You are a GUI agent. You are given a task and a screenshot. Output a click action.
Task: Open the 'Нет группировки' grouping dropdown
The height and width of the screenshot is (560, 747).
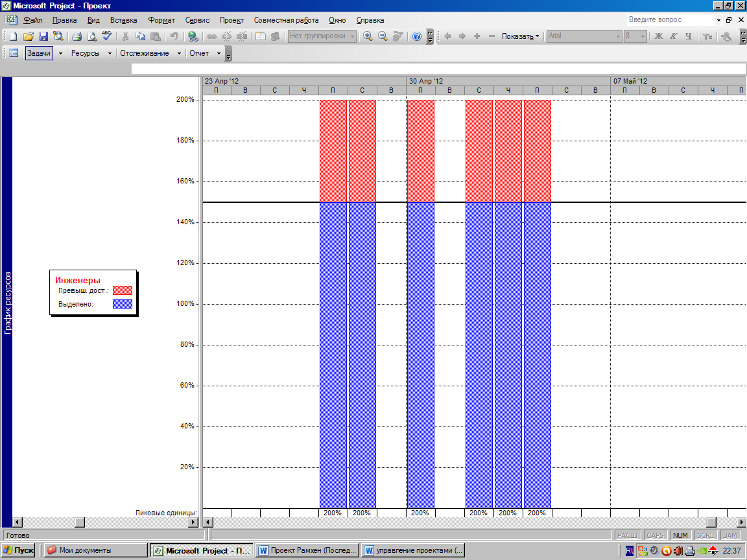353,36
